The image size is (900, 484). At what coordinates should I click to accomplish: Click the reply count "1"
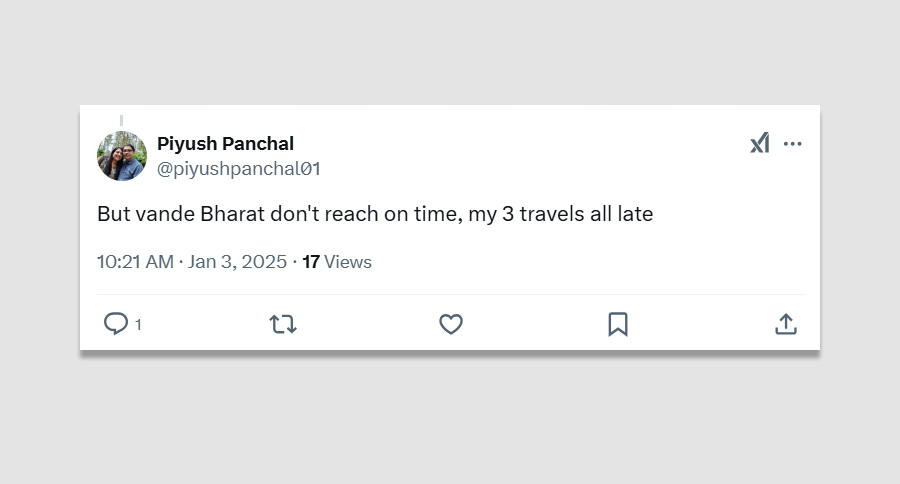tap(138, 325)
